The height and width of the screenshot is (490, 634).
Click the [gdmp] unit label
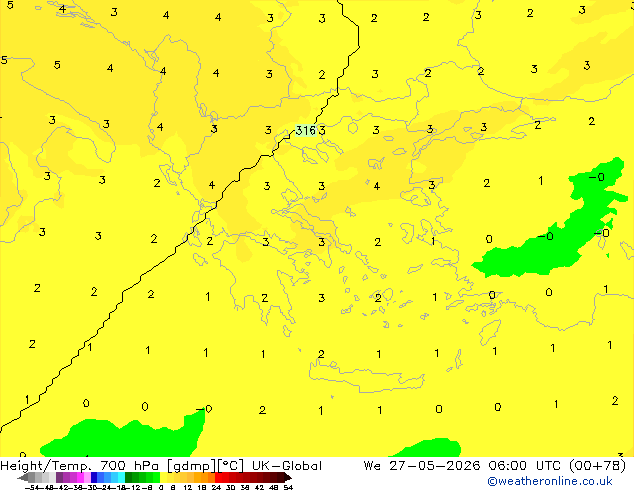point(192,466)
